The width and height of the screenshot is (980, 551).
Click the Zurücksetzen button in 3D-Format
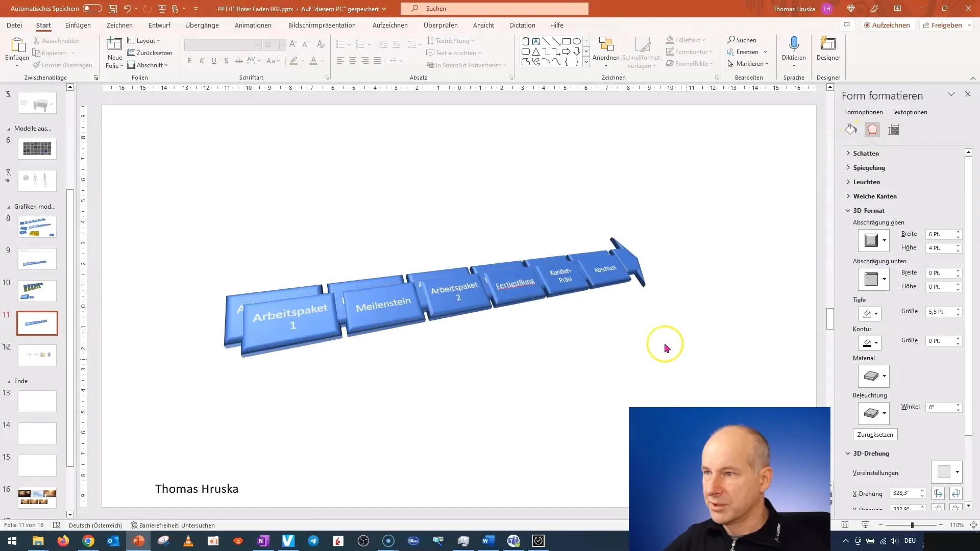coord(875,434)
